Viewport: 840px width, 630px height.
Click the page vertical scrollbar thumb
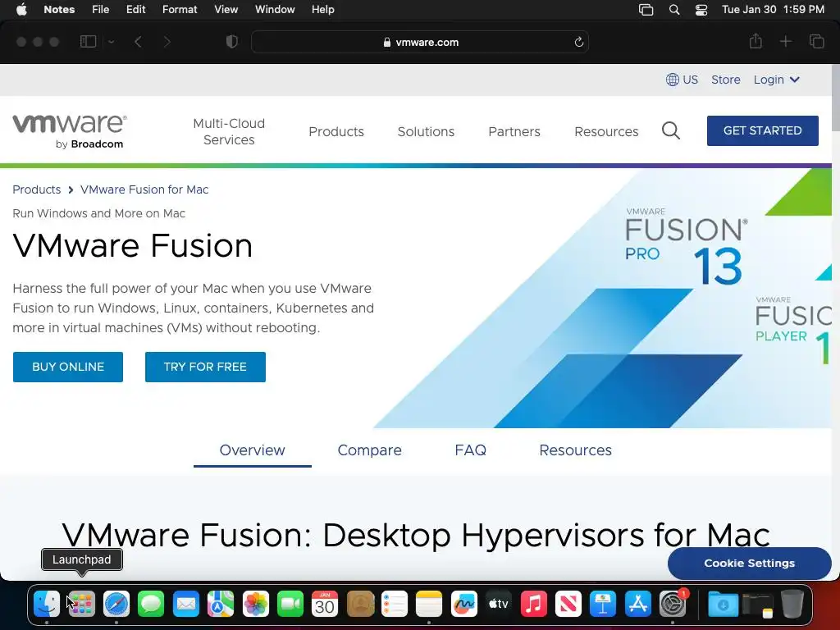point(836,98)
